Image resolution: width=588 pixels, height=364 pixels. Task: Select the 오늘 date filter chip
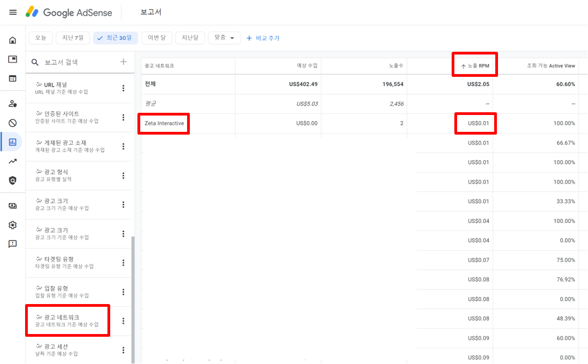point(40,38)
